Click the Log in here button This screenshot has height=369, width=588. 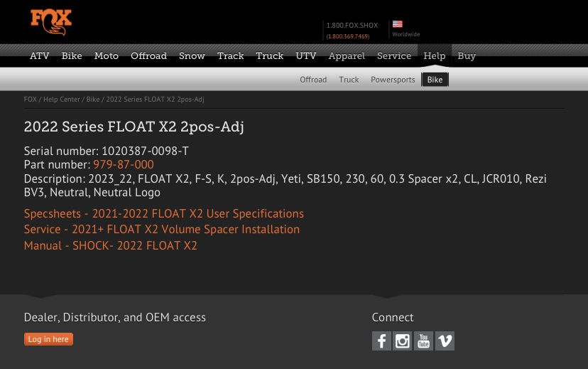[x=48, y=339]
